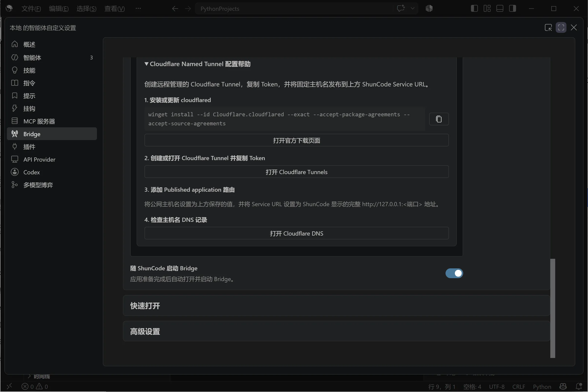Click 打开官方下载页面 button
The height and width of the screenshot is (392, 588).
pos(296,140)
